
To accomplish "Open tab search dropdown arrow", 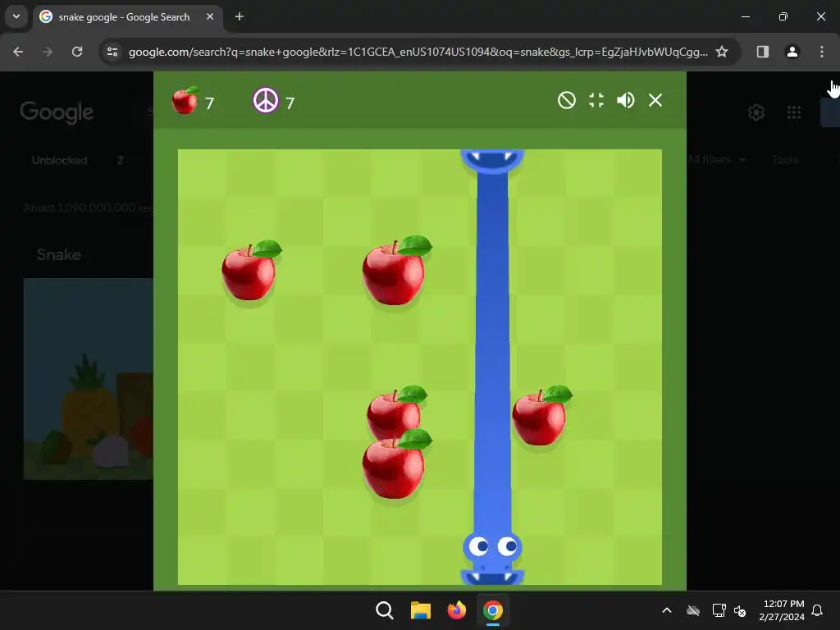I will 16,16.
